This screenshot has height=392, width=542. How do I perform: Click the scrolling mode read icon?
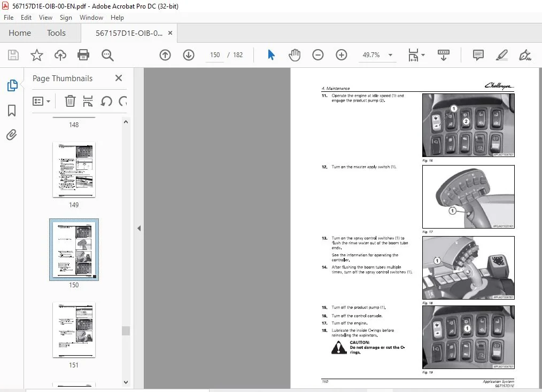[444, 55]
